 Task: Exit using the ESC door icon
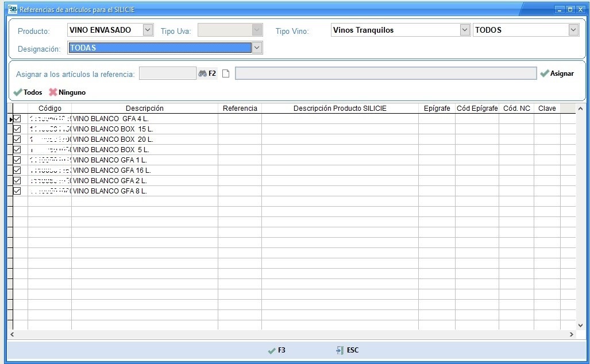tap(347, 350)
